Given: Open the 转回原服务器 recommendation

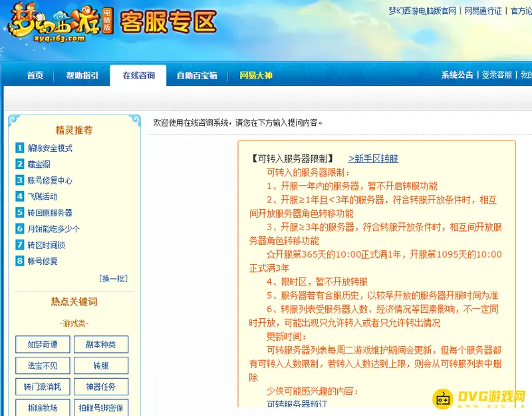Looking at the screenshot, I should click(x=50, y=213).
